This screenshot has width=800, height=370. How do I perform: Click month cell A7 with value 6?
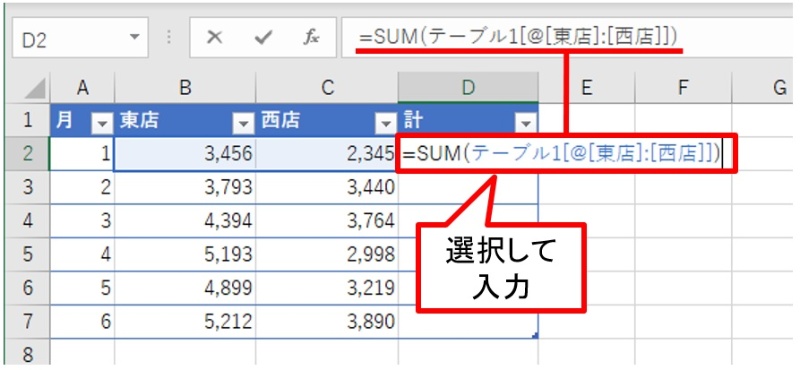click(83, 322)
